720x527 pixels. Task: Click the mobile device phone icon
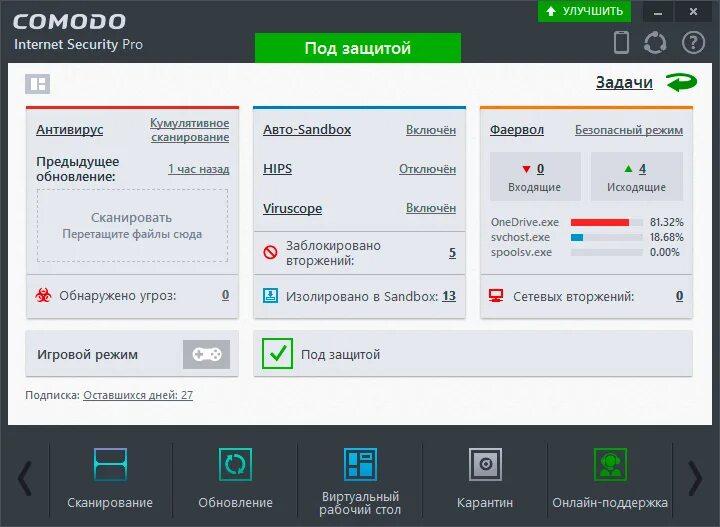pos(621,42)
